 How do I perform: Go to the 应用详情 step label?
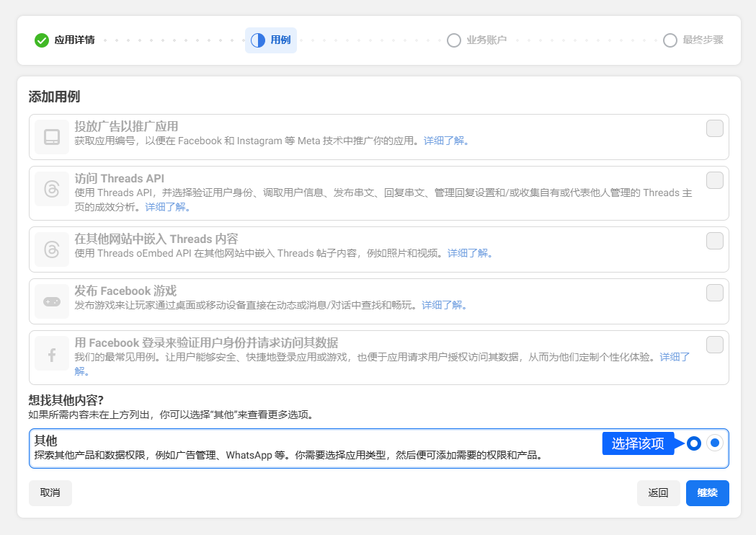(x=74, y=40)
